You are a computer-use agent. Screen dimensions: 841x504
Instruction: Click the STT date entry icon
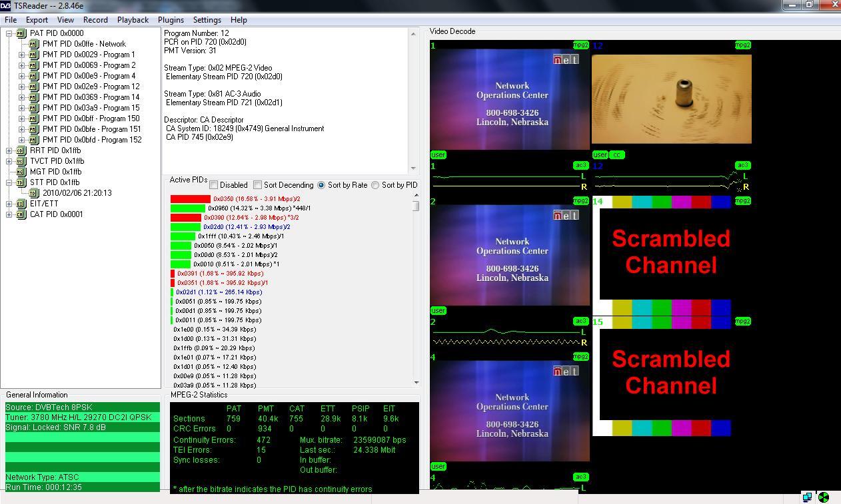pos(35,193)
